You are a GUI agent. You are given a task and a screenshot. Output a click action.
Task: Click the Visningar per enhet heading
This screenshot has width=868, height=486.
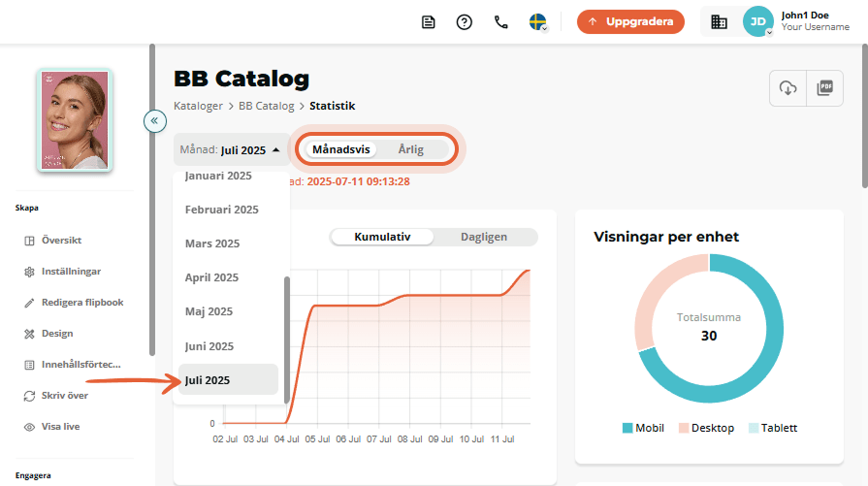coord(666,237)
